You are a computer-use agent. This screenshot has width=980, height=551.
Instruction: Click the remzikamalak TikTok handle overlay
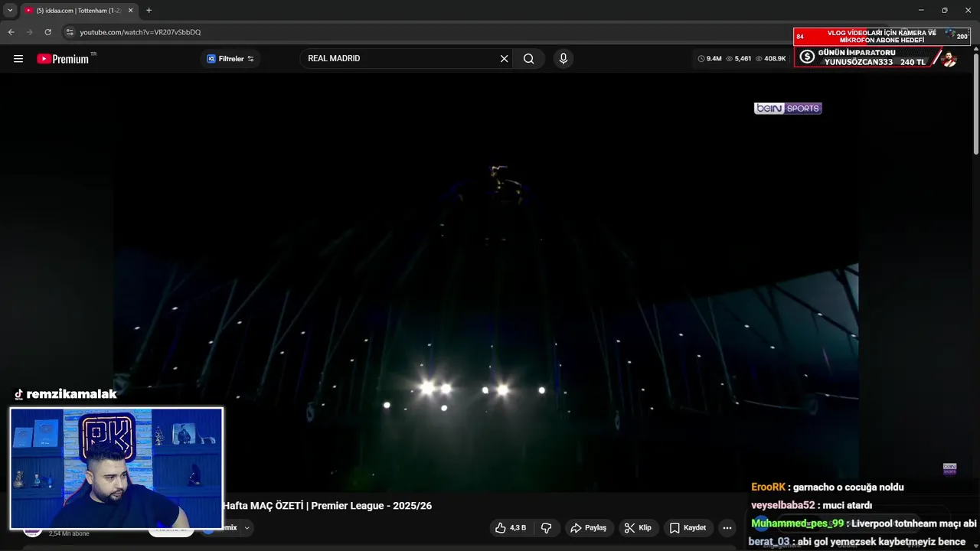point(66,394)
